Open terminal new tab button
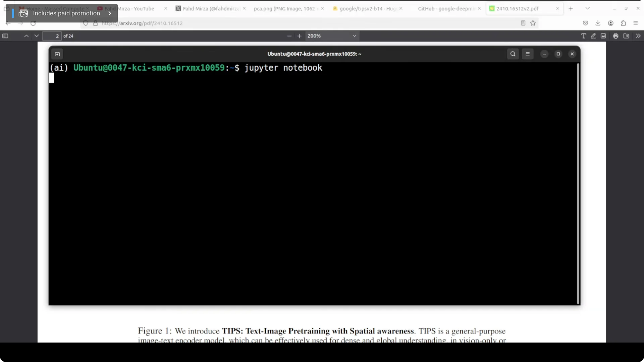 57,54
